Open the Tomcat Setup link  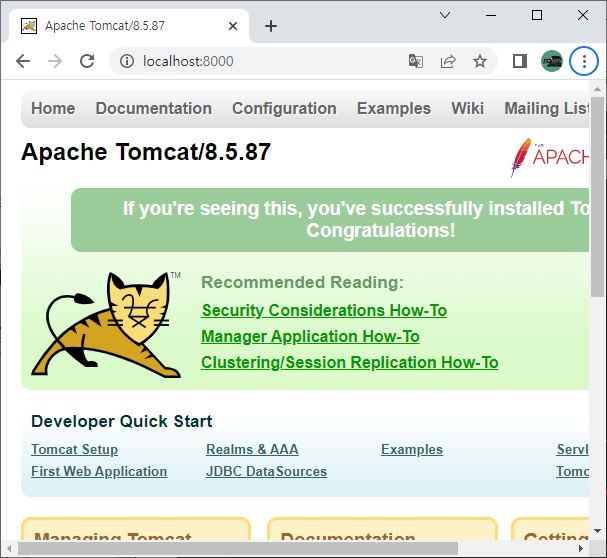pos(74,450)
